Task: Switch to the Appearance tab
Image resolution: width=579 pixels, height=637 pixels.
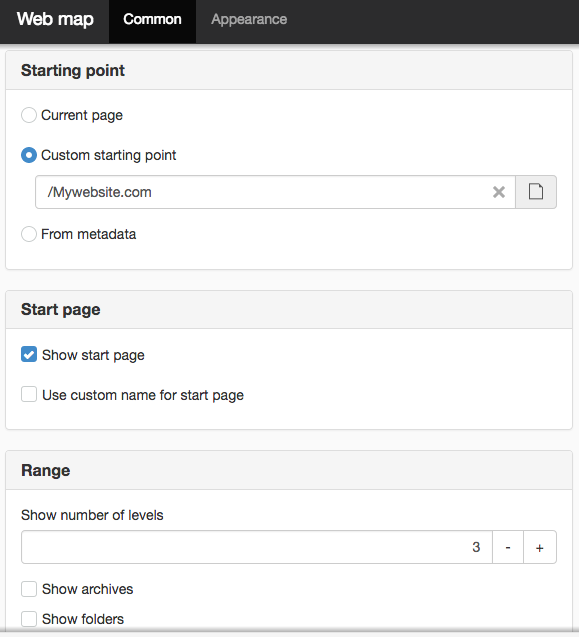Action: tap(249, 19)
